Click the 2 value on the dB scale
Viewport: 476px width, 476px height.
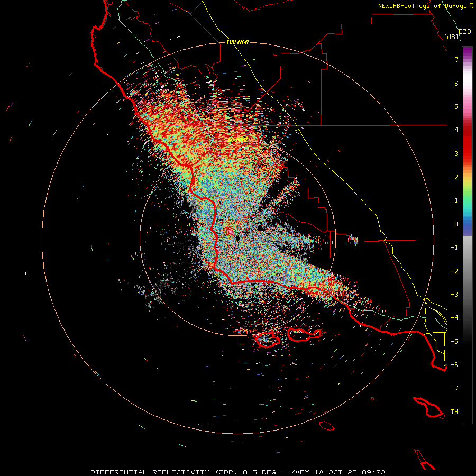(456, 177)
